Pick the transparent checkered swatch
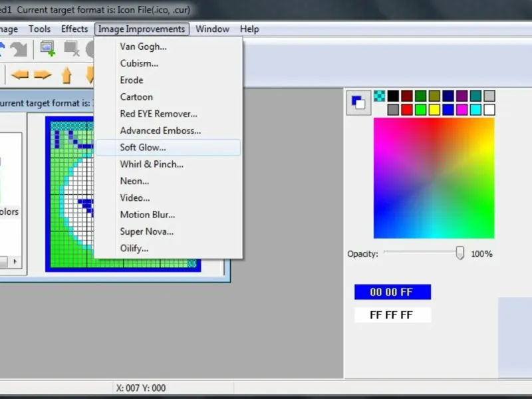532x399 pixels. [x=379, y=96]
